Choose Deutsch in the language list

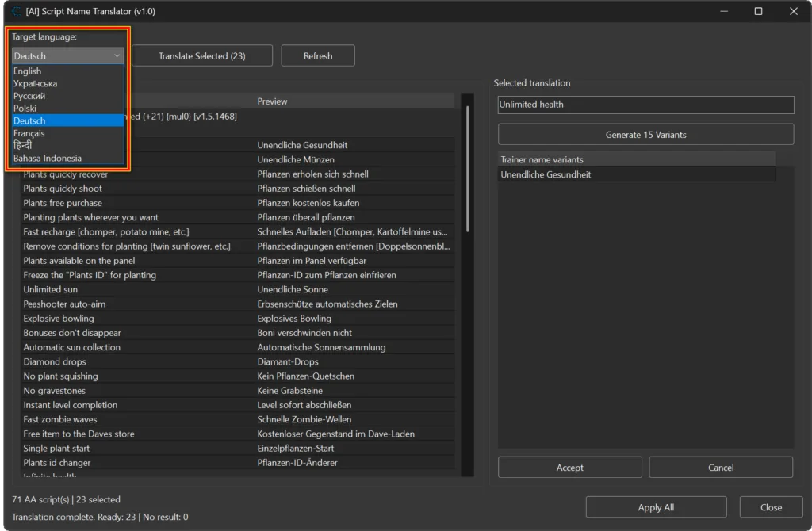pos(67,120)
